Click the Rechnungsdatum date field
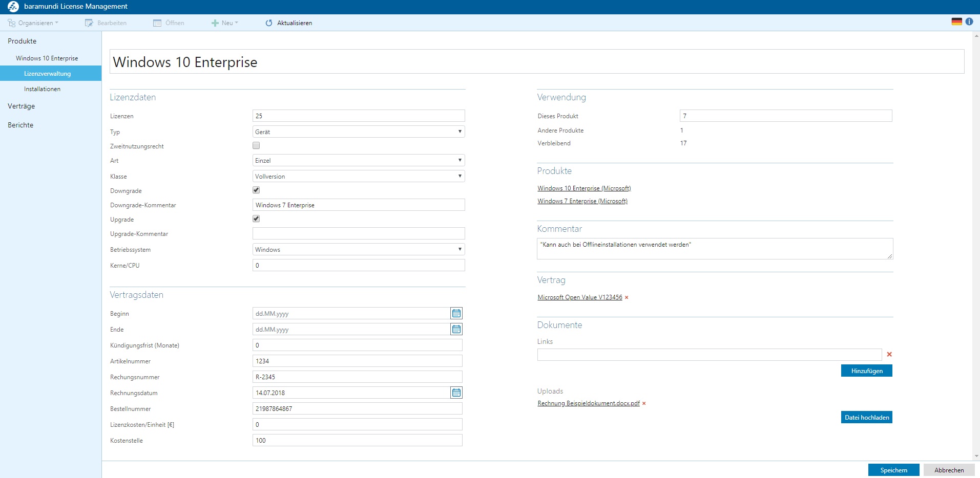This screenshot has height=478, width=980. 351,393
